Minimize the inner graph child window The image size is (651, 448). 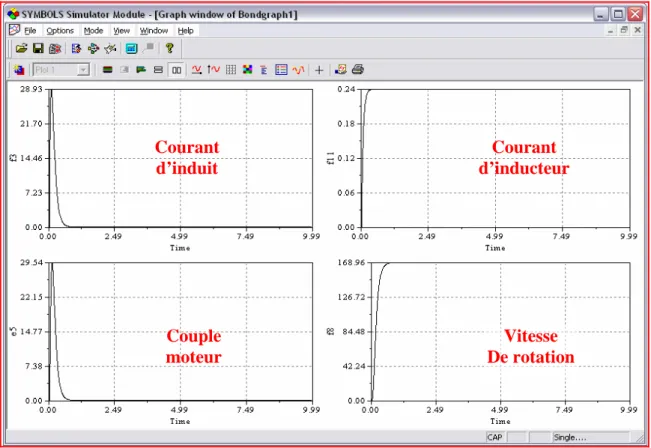pyautogui.click(x=610, y=30)
